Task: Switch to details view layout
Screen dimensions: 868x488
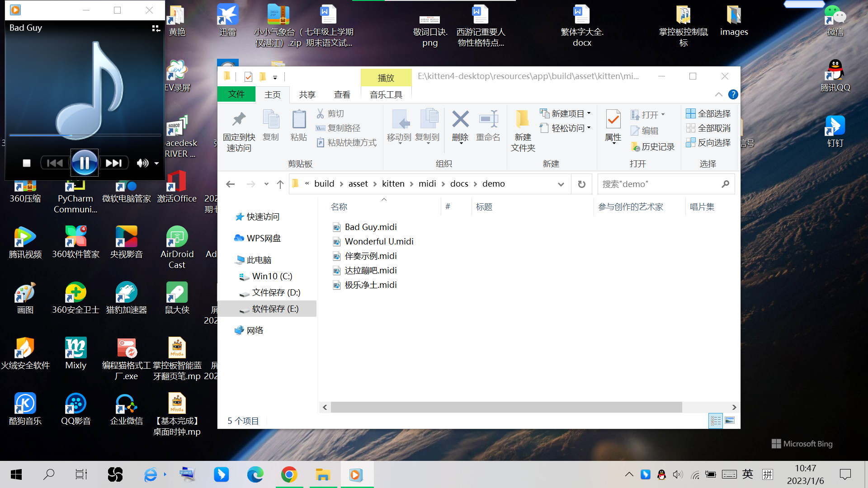Action: (716, 421)
